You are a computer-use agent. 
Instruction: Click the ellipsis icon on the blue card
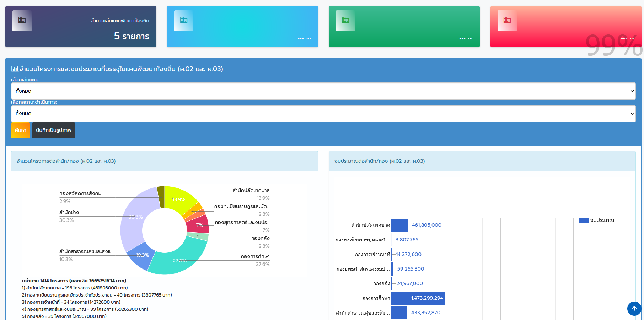pyautogui.click(x=309, y=22)
